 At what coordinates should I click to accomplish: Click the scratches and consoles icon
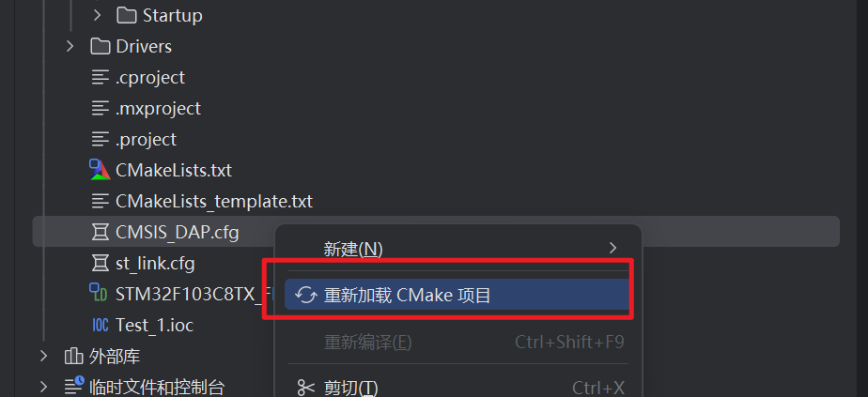point(73,386)
